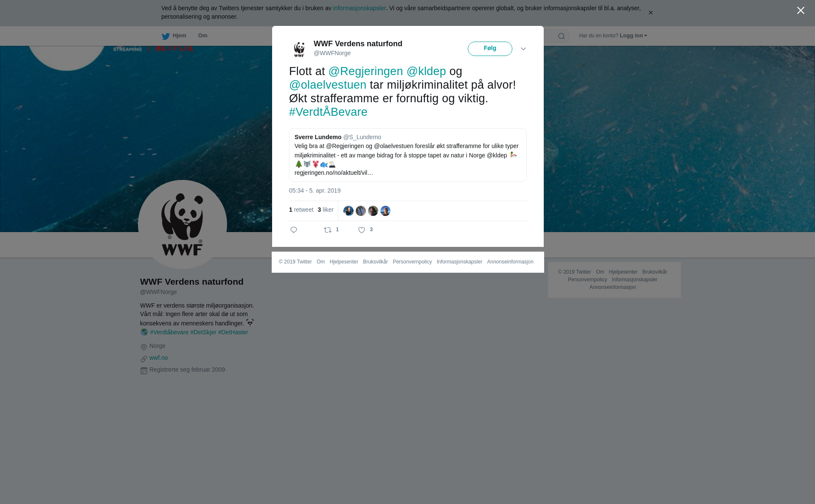Click the informasjonskapsler link in notice

(359, 8)
